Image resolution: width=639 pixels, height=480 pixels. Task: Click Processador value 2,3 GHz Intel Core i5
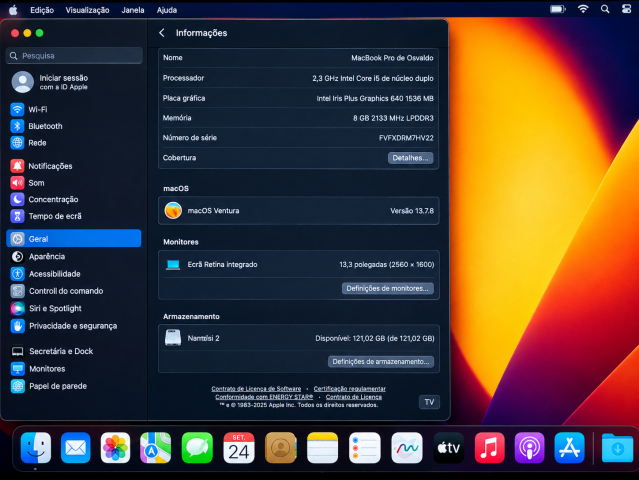[x=373, y=78]
